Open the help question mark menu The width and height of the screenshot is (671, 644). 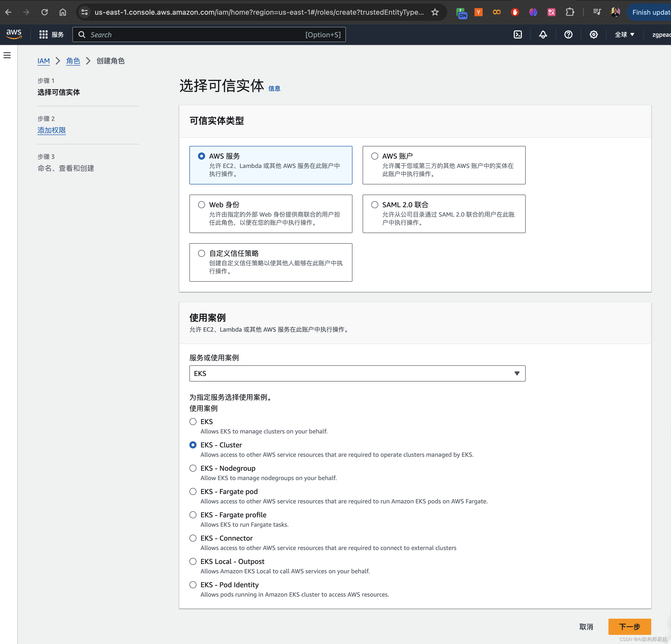568,35
